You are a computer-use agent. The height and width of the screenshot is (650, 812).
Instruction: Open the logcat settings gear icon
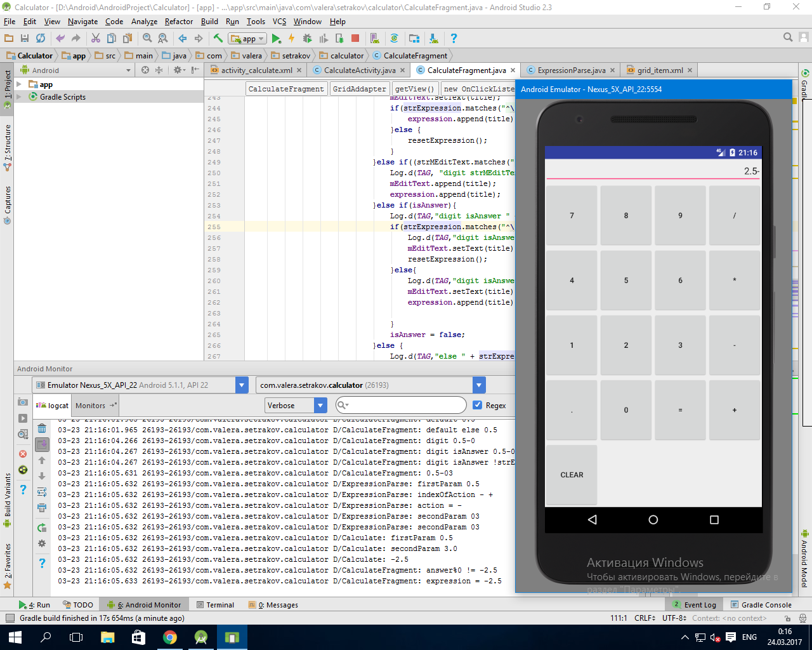pos(42,543)
